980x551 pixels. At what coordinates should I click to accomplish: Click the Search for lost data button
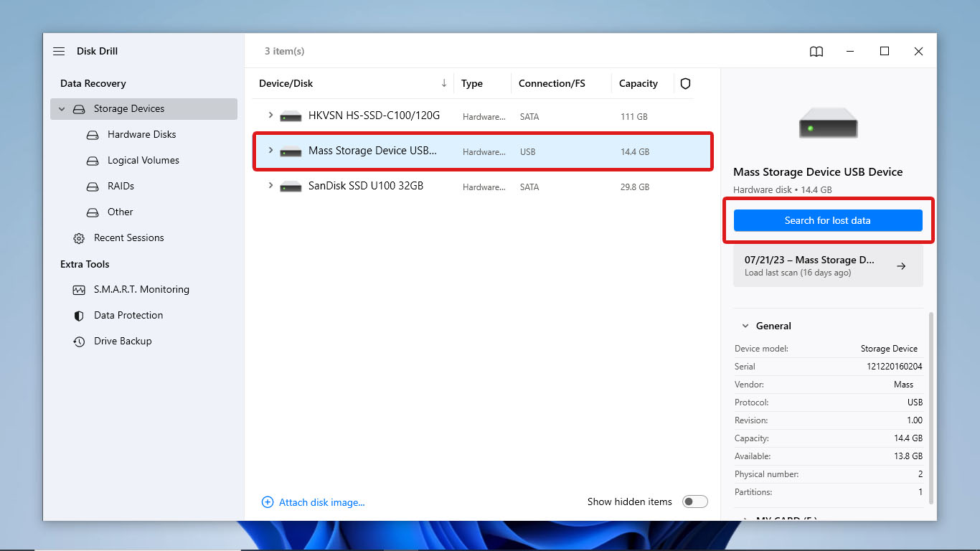[x=828, y=220]
